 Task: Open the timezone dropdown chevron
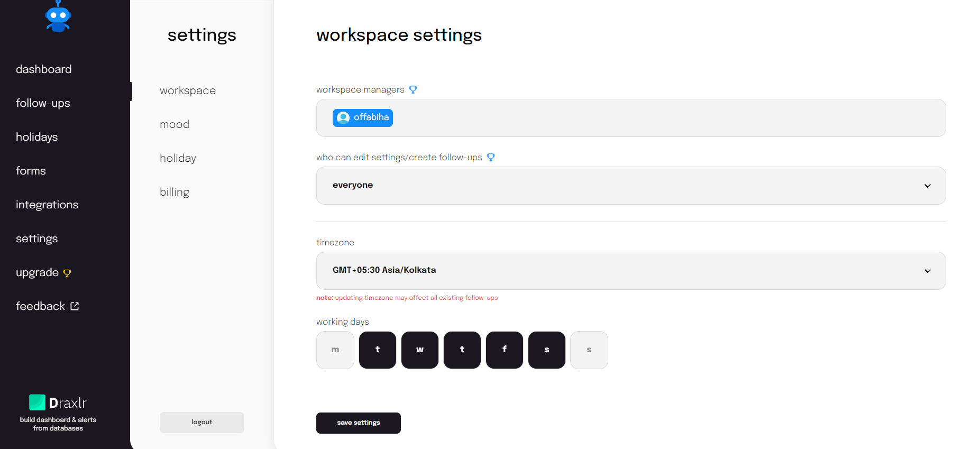coord(928,271)
